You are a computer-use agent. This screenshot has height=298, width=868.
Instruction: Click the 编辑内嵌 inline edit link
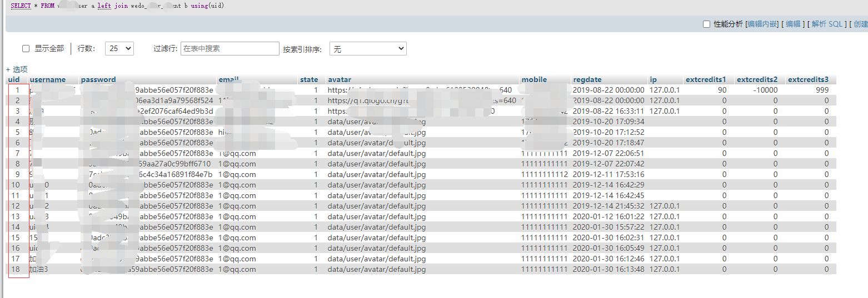[x=762, y=24]
